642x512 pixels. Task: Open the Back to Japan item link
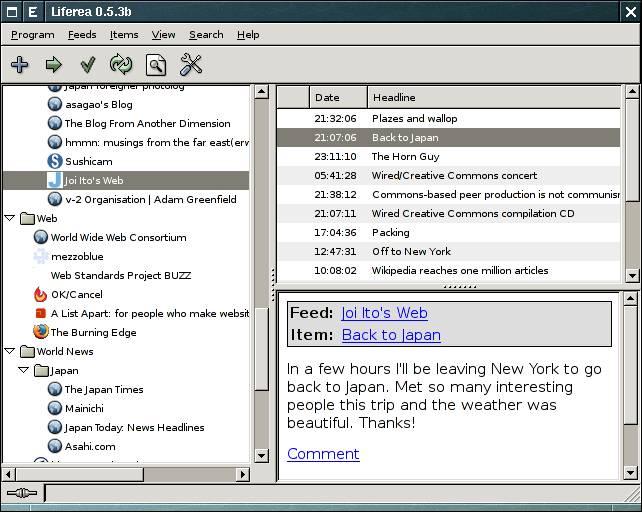(x=391, y=335)
